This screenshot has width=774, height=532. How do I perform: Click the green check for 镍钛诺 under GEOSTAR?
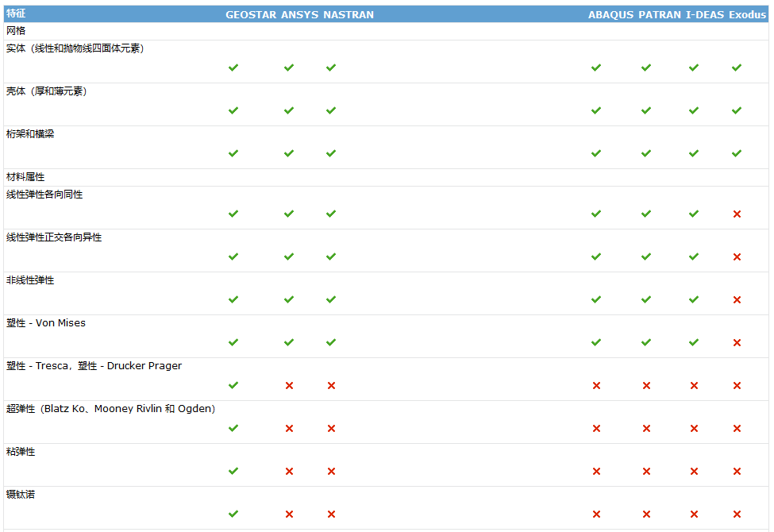tap(233, 515)
